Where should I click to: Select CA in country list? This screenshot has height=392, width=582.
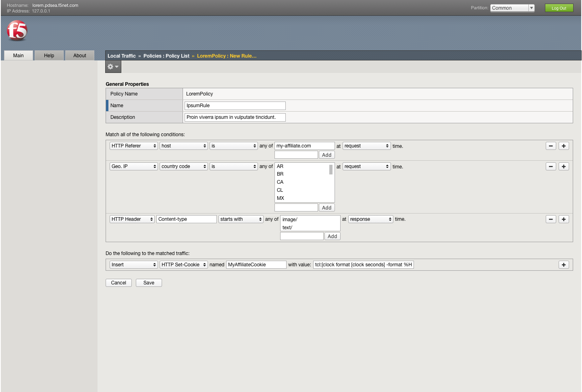click(x=280, y=182)
